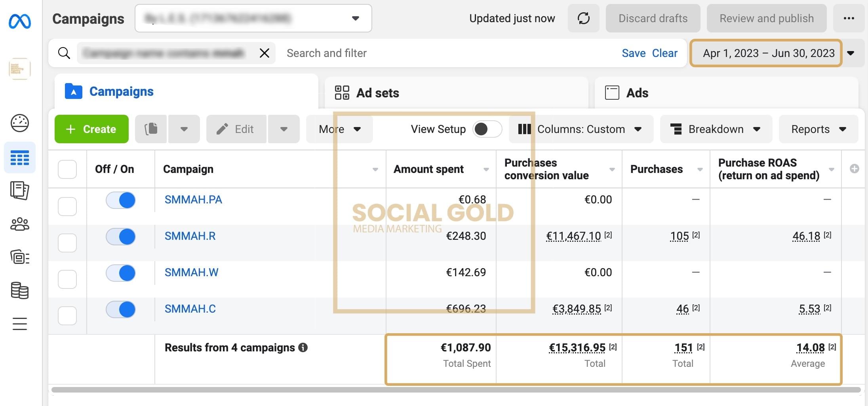Click the Ad sets grid icon
Viewport: 868px width, 406px height.
(x=342, y=93)
